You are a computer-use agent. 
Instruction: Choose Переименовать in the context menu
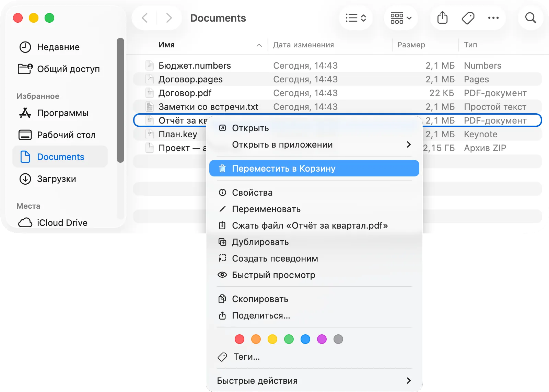[x=314, y=209]
